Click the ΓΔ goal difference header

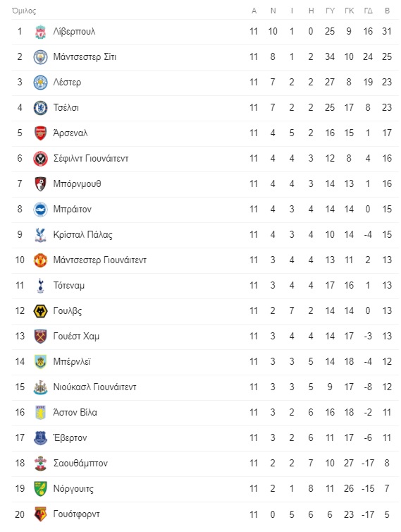pyautogui.click(x=368, y=11)
